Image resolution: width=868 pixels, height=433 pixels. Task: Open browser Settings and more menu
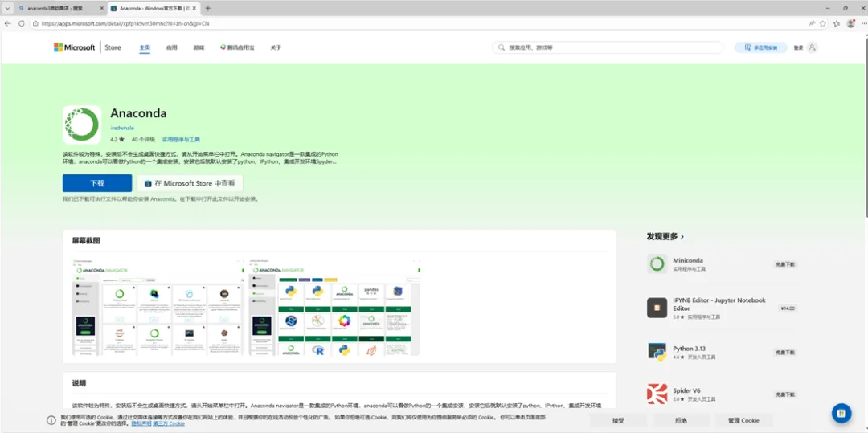pyautogui.click(x=863, y=24)
